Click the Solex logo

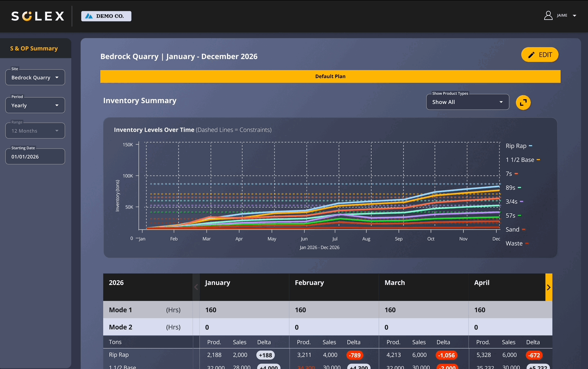click(x=38, y=16)
